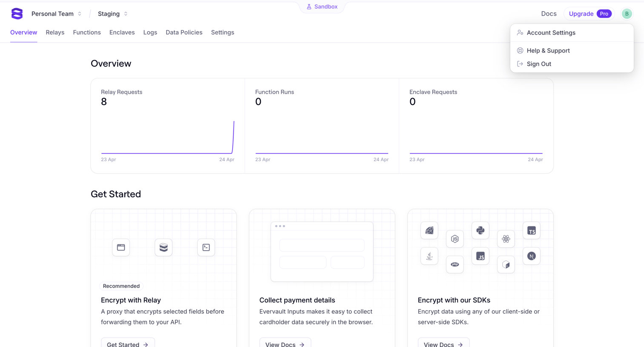Open the Data Policies tab
This screenshot has width=644, height=347.
(x=184, y=32)
